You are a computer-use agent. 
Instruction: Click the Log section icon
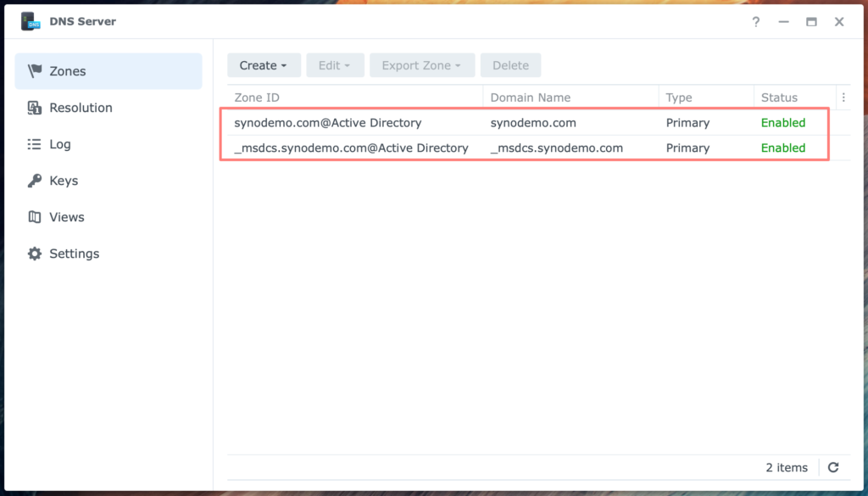(32, 144)
